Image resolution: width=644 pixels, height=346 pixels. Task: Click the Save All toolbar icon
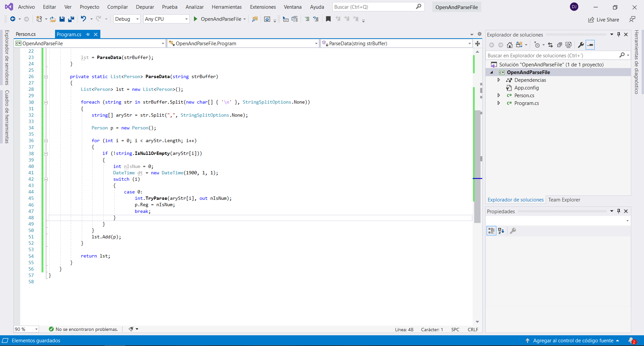[x=71, y=19]
